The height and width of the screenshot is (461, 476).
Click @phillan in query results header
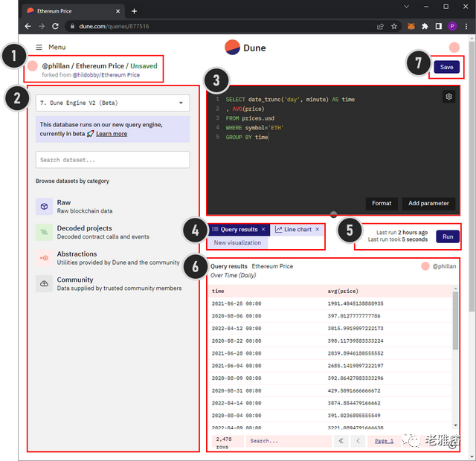(444, 266)
